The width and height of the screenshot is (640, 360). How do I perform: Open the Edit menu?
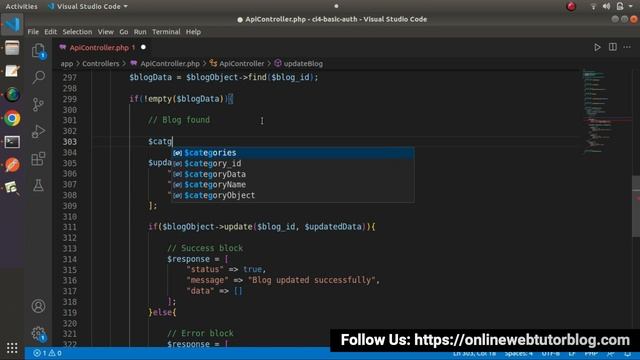[x=51, y=32]
